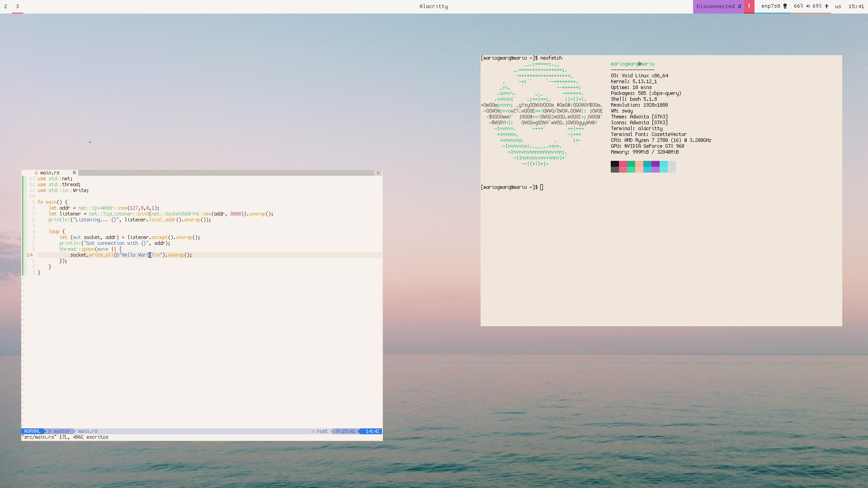The height and width of the screenshot is (488, 868).
Task: Click the Rust file icon on main.rs tab
Action: 37,173
